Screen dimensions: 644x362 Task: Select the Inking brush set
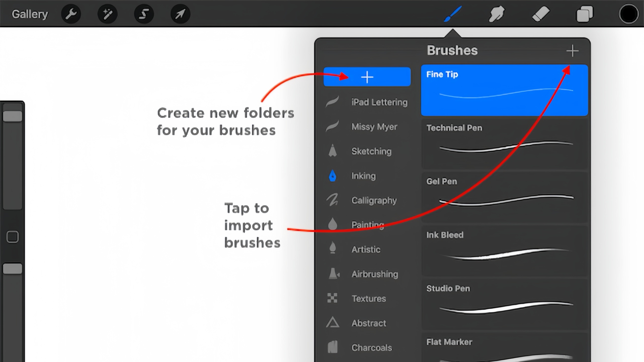click(367, 176)
